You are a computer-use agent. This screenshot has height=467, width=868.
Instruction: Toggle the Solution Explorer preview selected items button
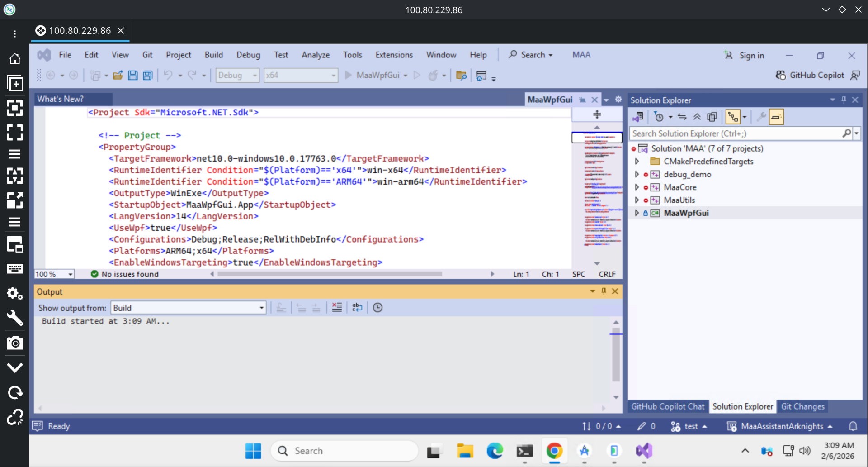coord(776,117)
